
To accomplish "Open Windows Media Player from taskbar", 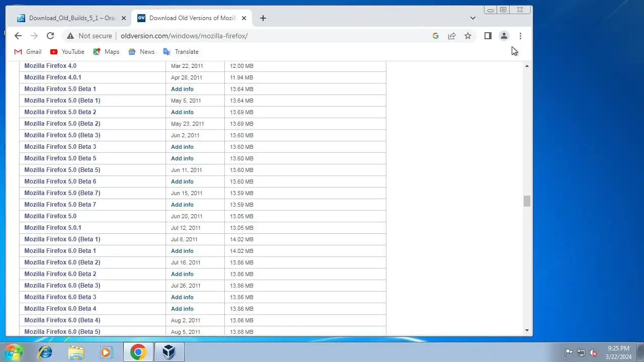I will [x=106, y=352].
